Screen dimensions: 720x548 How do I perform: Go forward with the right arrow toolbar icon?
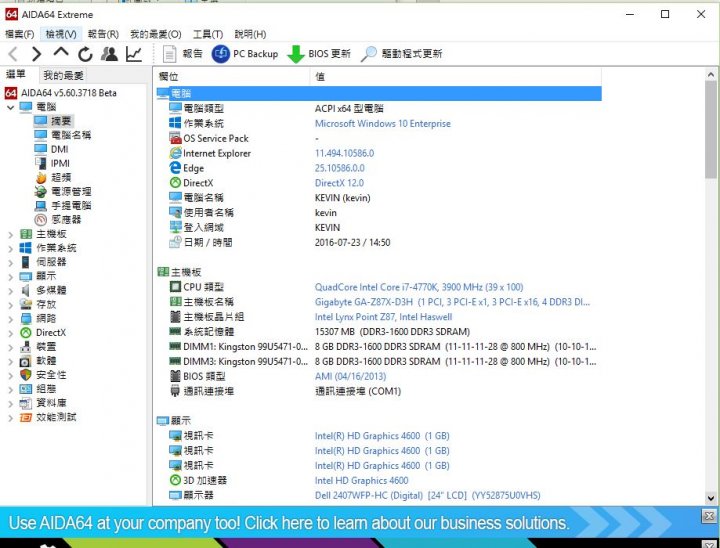(36, 54)
